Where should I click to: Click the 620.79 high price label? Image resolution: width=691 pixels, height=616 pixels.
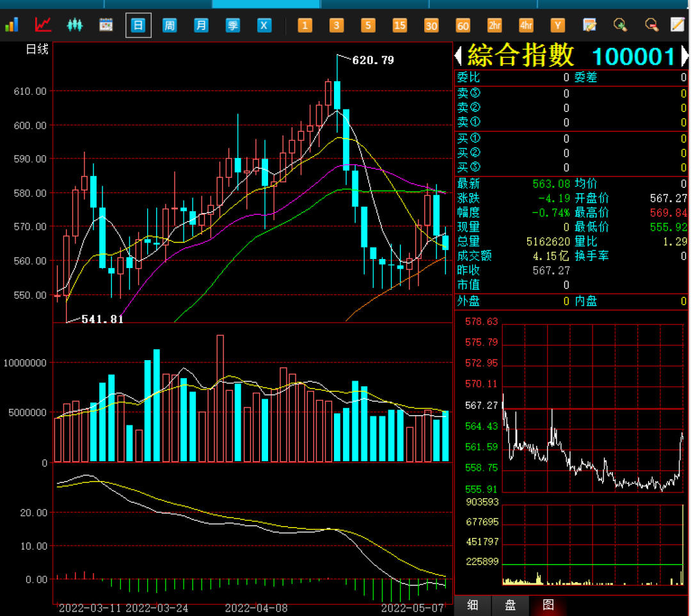tap(373, 60)
